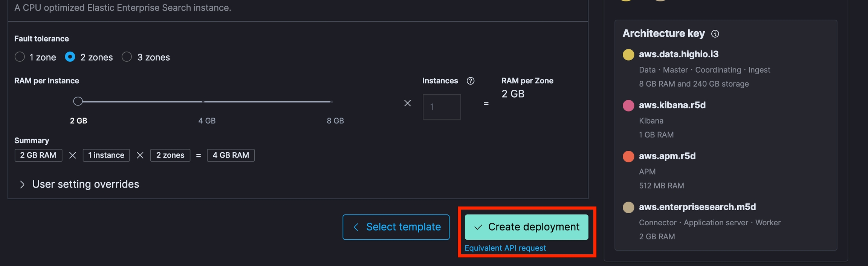Image resolution: width=868 pixels, height=266 pixels.
Task: Click the Instances number input field
Action: [x=442, y=107]
